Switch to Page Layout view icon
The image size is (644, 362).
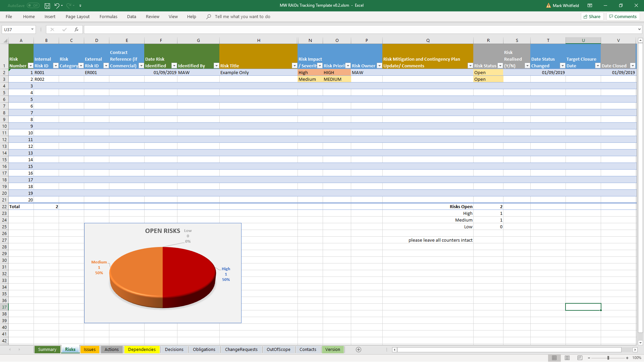(x=567, y=358)
